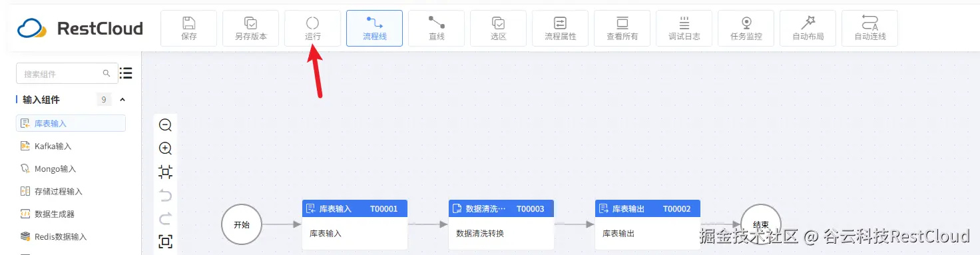Select 库表输入 in component list
980x255 pixels.
71,123
